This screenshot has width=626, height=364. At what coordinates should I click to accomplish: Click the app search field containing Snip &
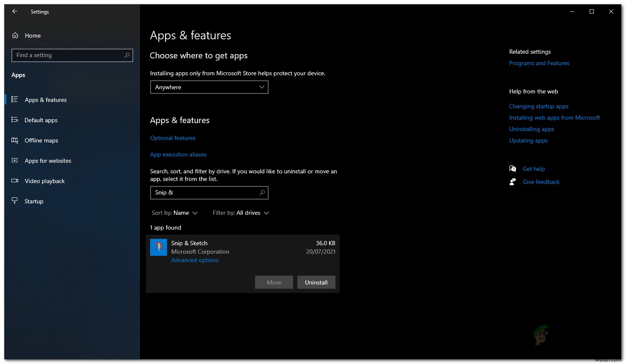[209, 193]
